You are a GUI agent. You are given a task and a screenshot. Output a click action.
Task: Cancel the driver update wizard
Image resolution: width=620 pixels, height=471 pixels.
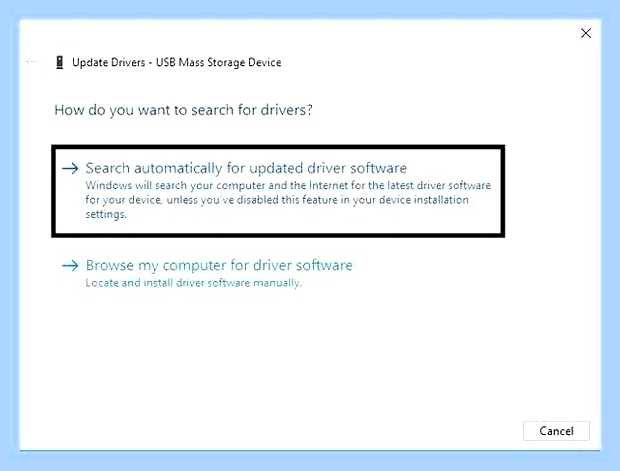point(556,431)
